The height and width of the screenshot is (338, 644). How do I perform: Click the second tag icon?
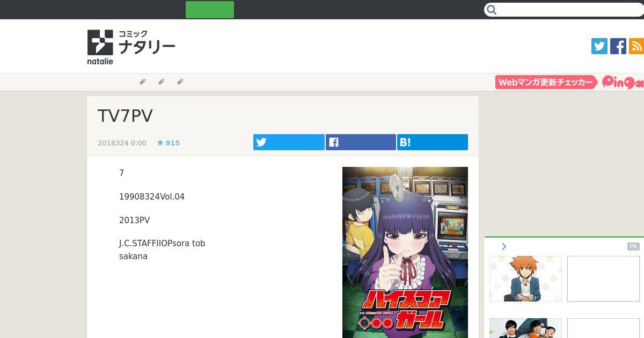pos(161,82)
